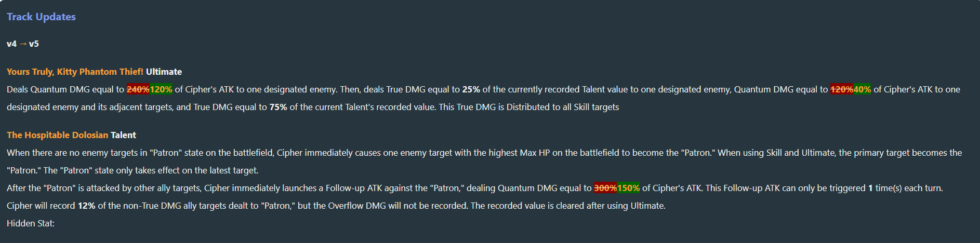Click the arrow between v4 and v5
The height and width of the screenshot is (243, 980).
point(23,44)
